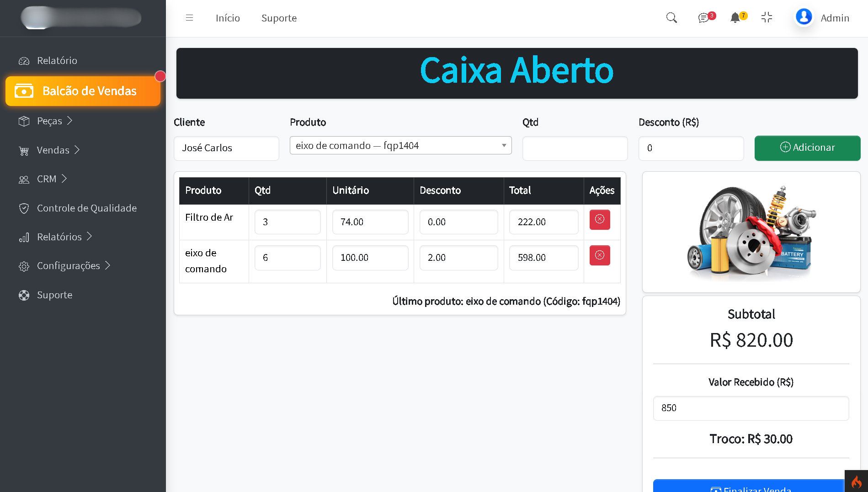The height and width of the screenshot is (492, 868).
Task: Expand the Vendas submenu
Action: (53, 150)
